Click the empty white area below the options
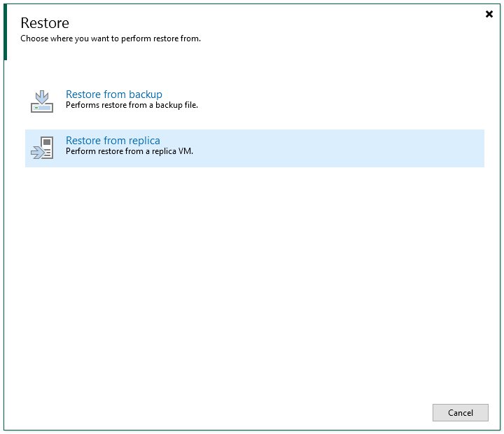504x434 pixels. pos(252,280)
